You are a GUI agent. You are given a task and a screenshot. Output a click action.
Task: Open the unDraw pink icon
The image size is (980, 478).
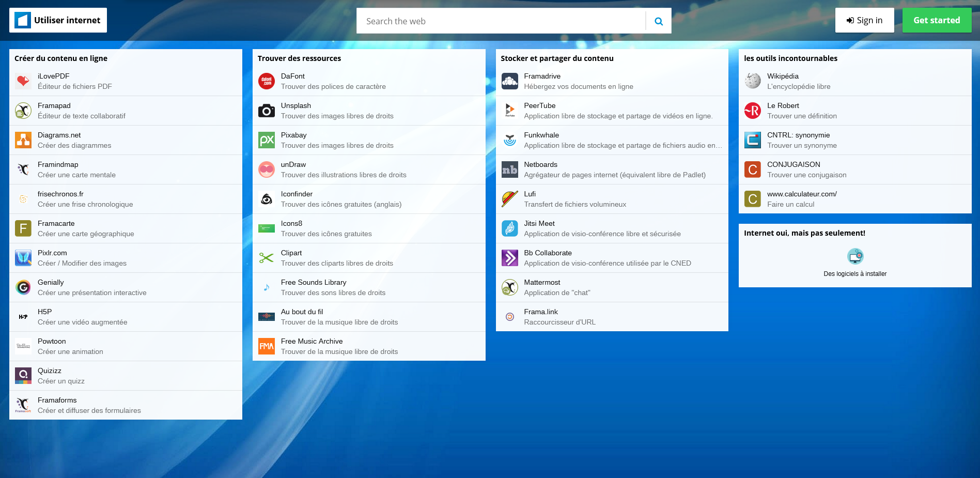(x=267, y=169)
